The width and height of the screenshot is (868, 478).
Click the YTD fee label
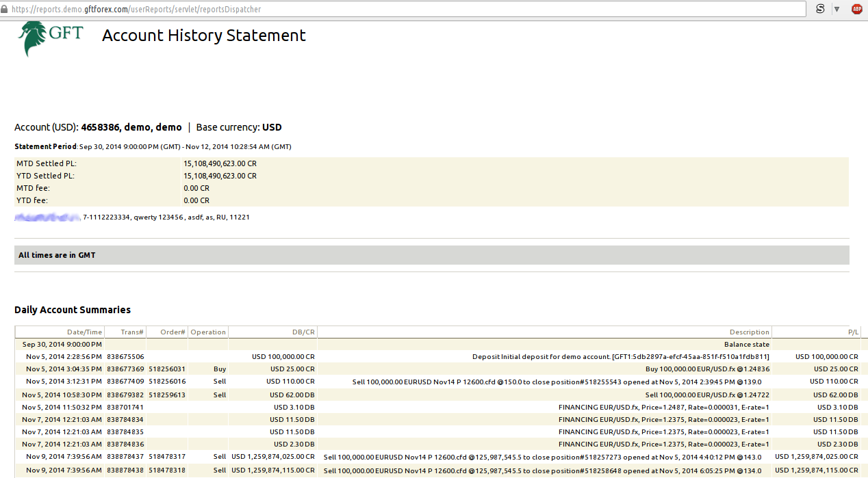pos(33,201)
